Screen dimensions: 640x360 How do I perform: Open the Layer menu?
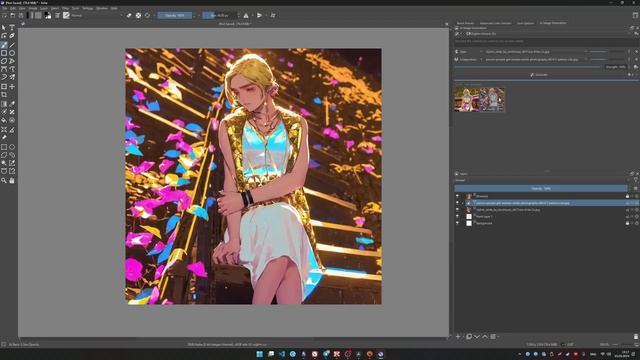point(44,8)
